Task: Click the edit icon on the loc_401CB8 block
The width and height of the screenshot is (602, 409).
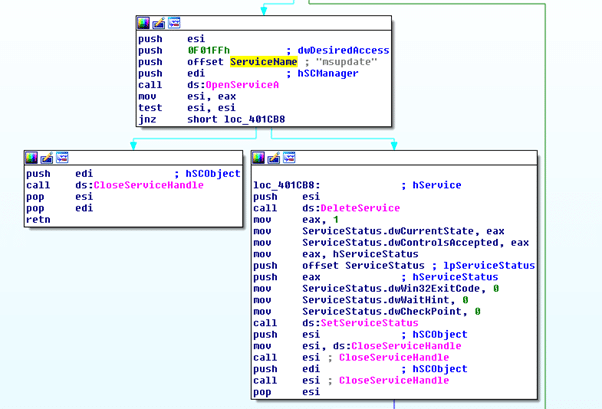Action: (274, 158)
